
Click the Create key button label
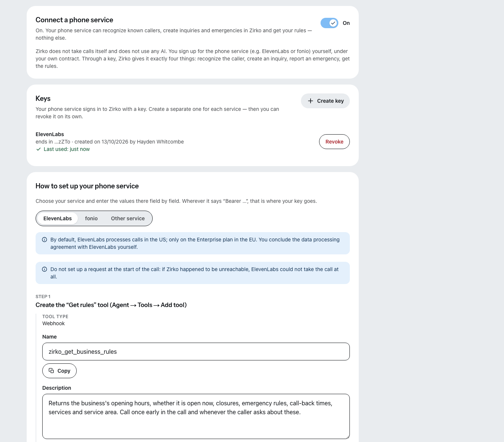331,101
